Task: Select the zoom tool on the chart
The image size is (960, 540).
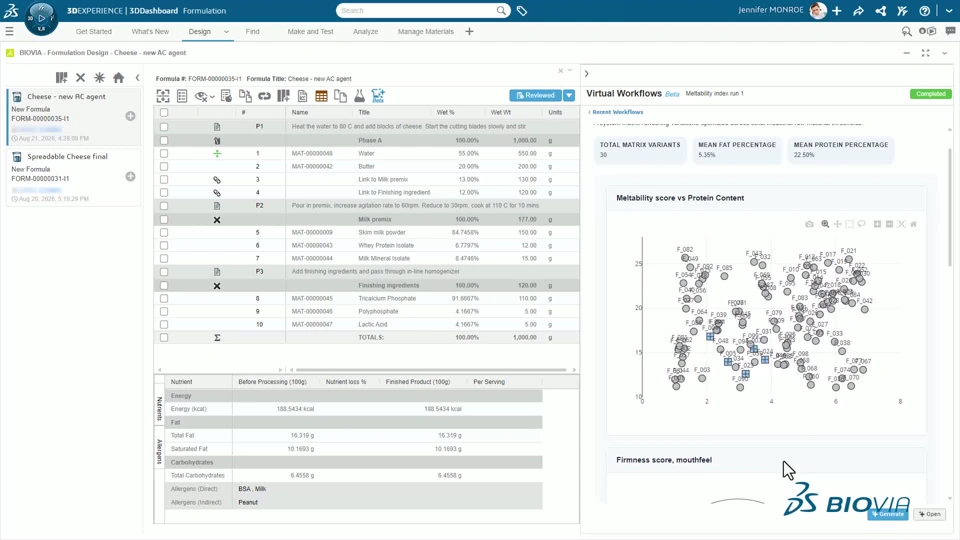Action: coord(825,224)
